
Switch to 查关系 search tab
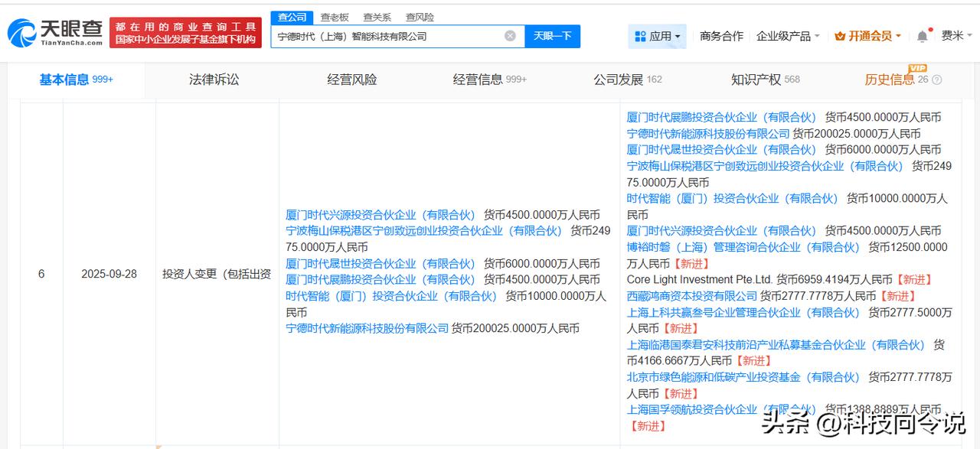377,17
